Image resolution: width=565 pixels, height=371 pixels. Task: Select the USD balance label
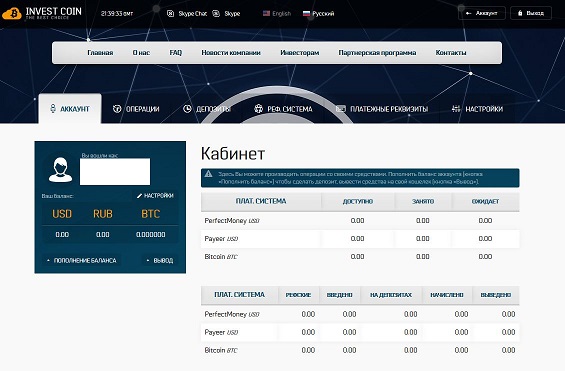[62, 214]
